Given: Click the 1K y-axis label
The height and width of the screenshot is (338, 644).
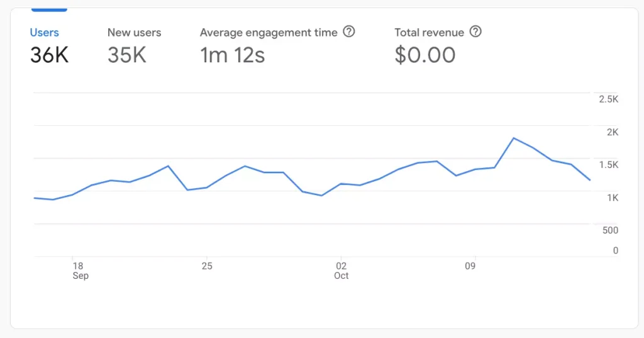Looking at the screenshot, I should pyautogui.click(x=613, y=198).
